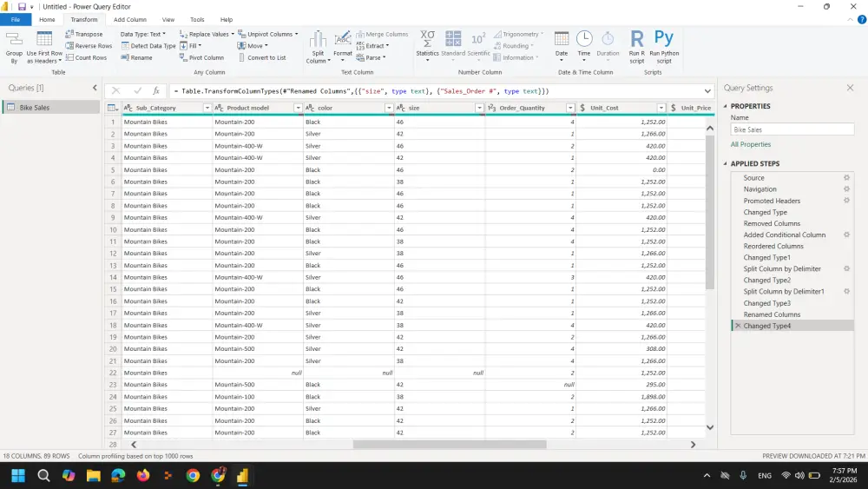The image size is (868, 489).
Task: Collapse the PROPERTIES section
Action: [725, 106]
